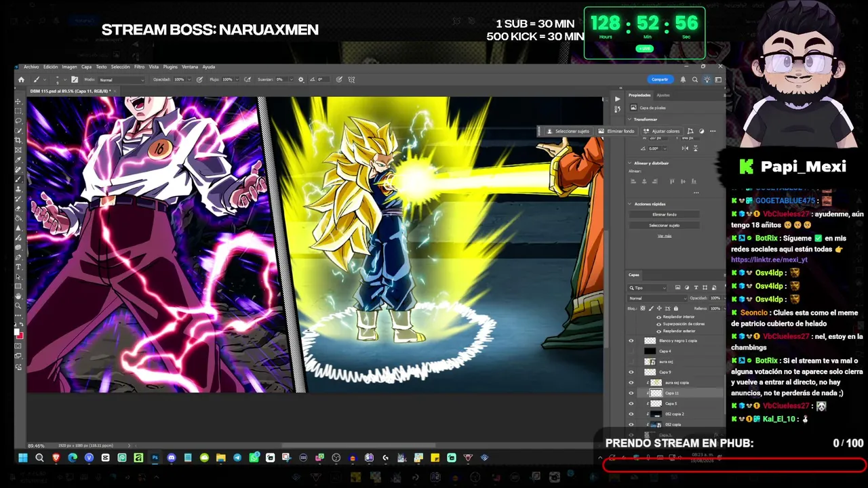Show the aura ssj layer

click(x=631, y=362)
